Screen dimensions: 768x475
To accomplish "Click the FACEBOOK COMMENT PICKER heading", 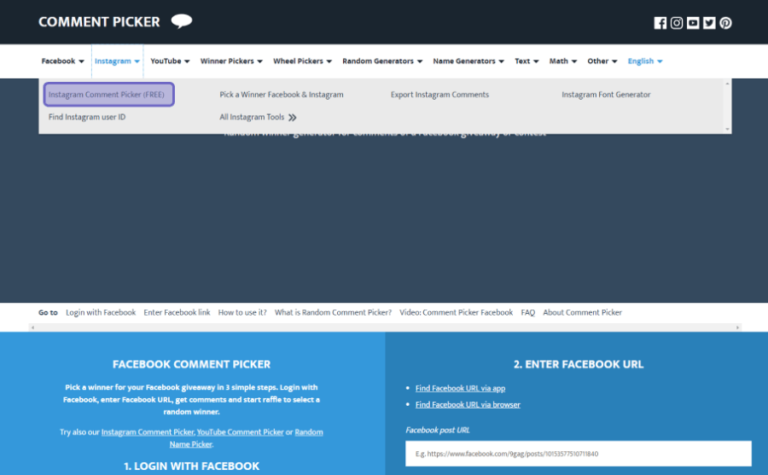I will (x=192, y=364).
